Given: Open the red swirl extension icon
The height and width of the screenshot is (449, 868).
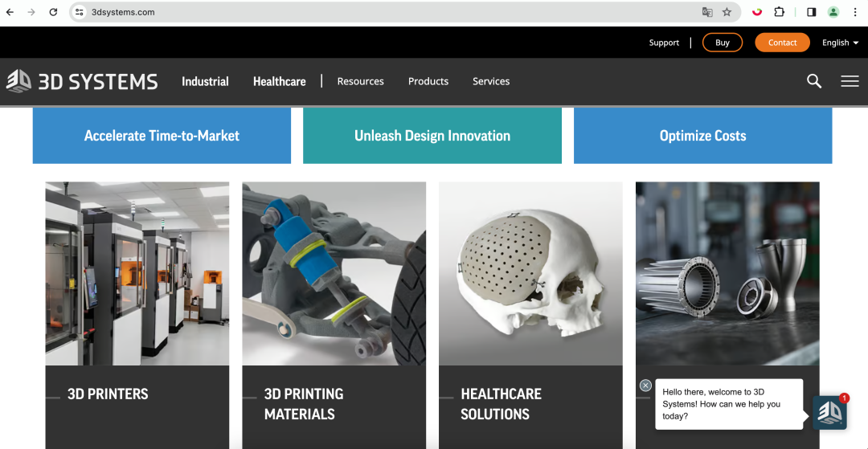Looking at the screenshot, I should tap(757, 11).
